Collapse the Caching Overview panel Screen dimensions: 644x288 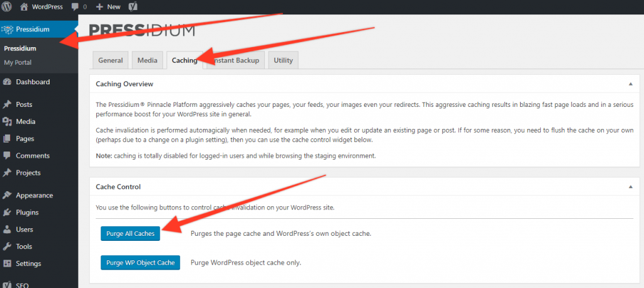tap(630, 84)
